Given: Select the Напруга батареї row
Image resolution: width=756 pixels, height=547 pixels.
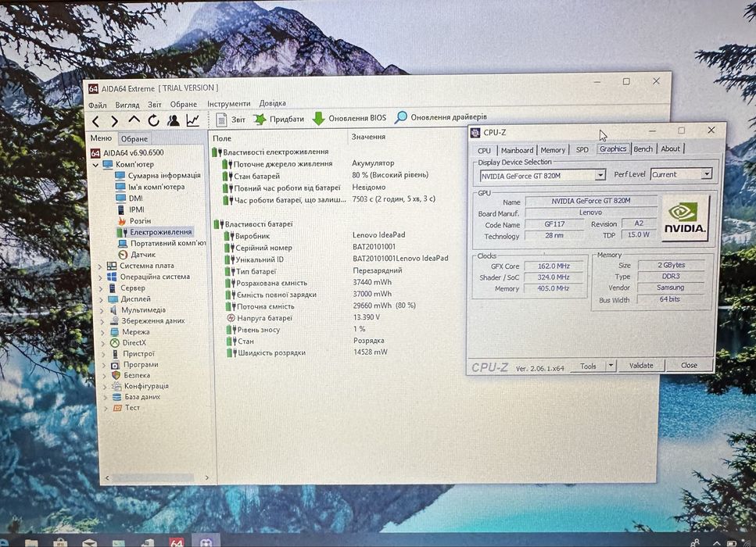Looking at the screenshot, I should pyautogui.click(x=304, y=318).
